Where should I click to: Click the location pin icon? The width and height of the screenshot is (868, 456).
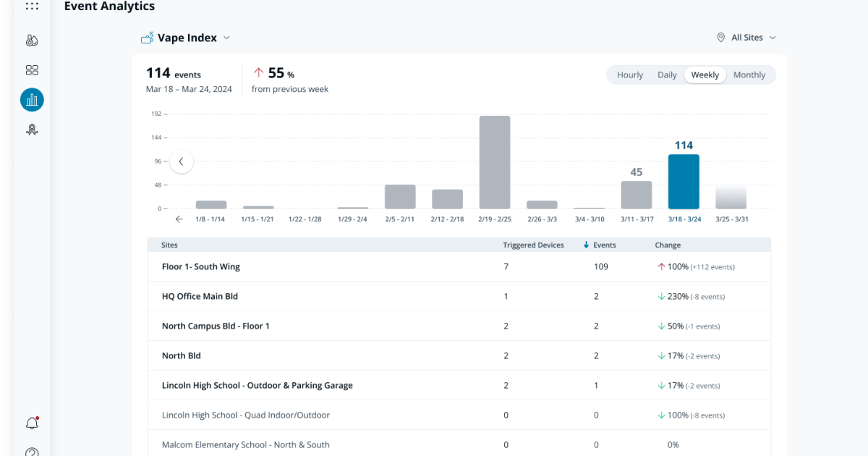(720, 38)
